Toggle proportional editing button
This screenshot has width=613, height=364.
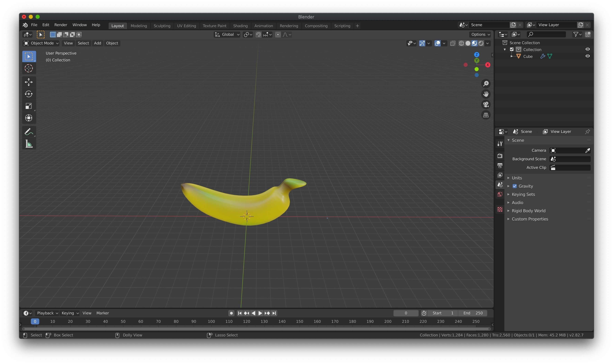(278, 35)
